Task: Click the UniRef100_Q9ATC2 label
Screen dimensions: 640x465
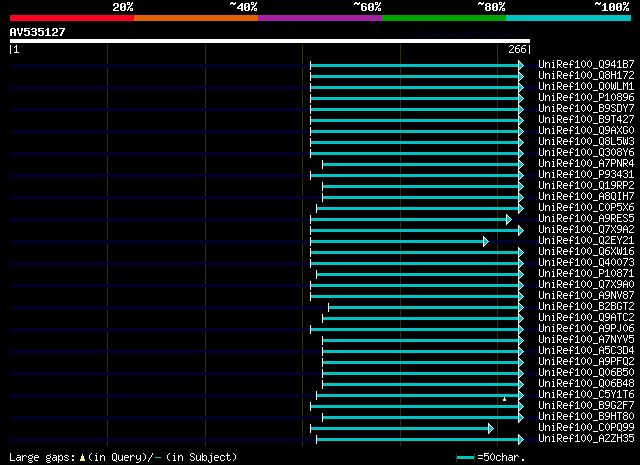Action: point(587,318)
